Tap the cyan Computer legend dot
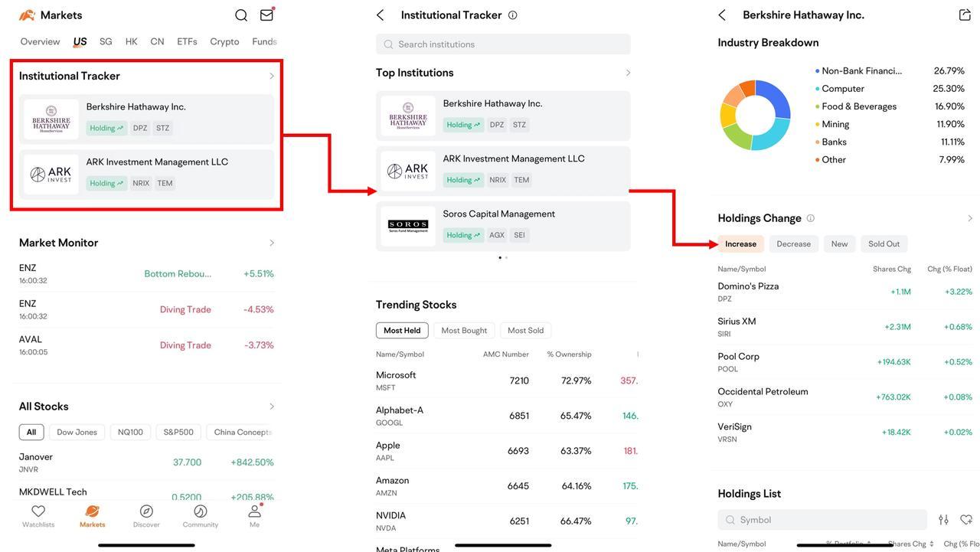Viewport: 980px width, 552px height. point(817,89)
